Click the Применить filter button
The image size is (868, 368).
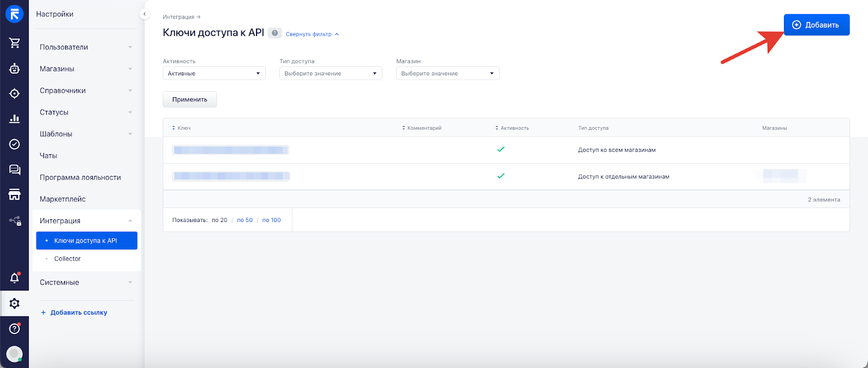click(x=190, y=99)
